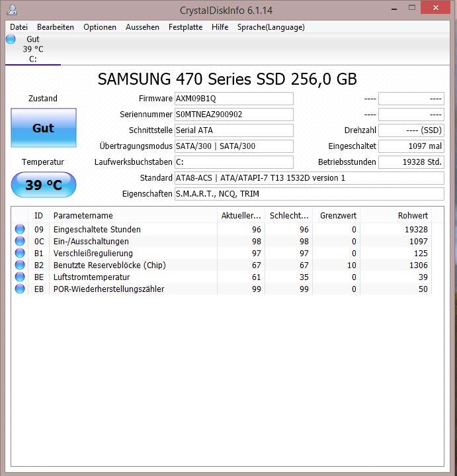Click the status orb for attribute 0C
This screenshot has width=457, height=476.
[x=20, y=241]
